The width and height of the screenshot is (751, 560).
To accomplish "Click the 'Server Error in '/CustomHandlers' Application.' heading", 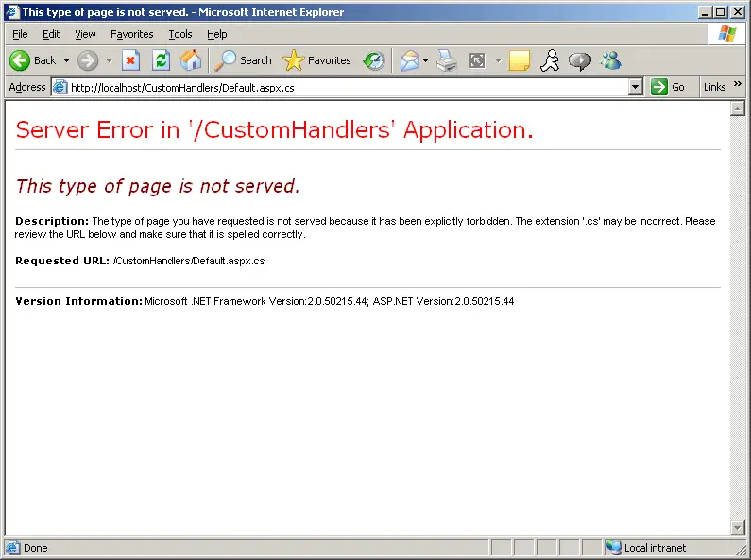I will (274, 129).
